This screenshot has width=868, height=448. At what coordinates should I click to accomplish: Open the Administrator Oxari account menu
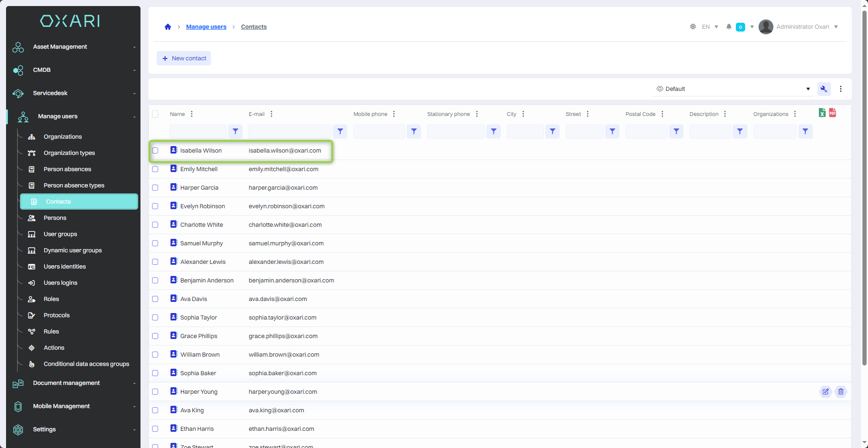802,27
